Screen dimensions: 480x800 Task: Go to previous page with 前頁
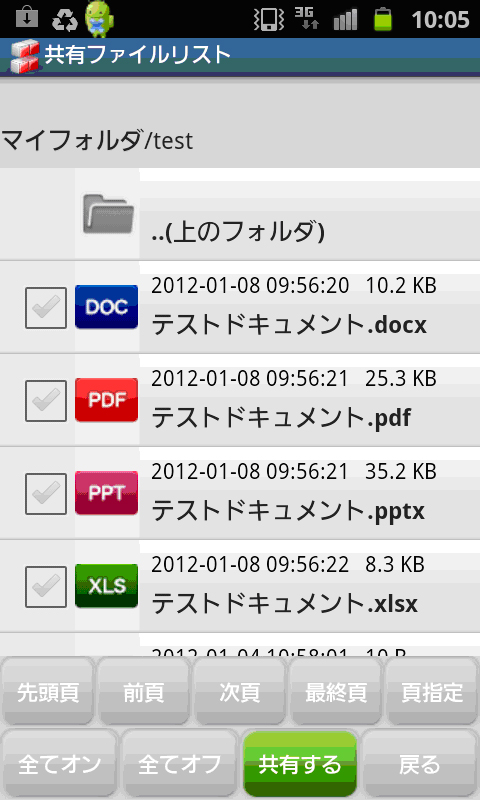[x=143, y=692]
